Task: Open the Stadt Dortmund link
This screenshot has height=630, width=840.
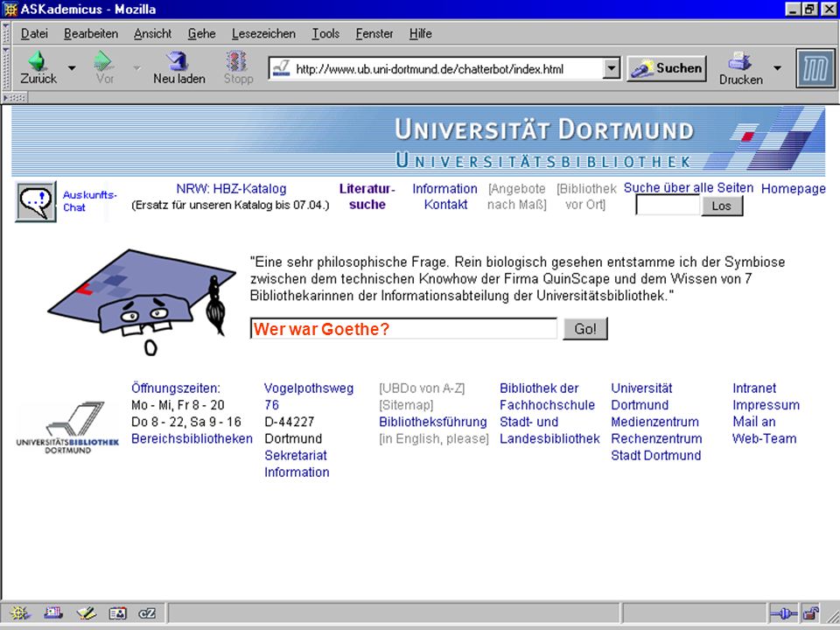Action: click(655, 455)
